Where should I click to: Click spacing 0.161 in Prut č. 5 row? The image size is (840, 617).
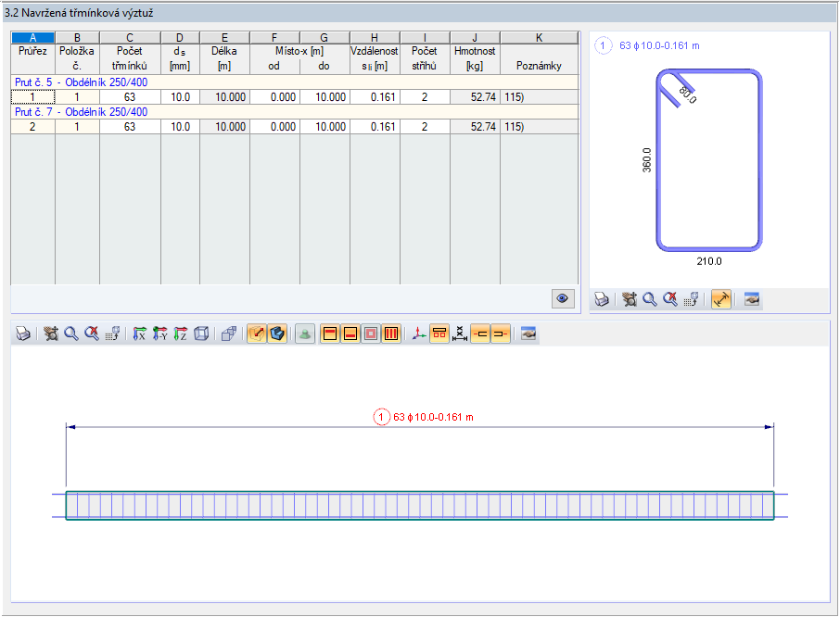[375, 97]
